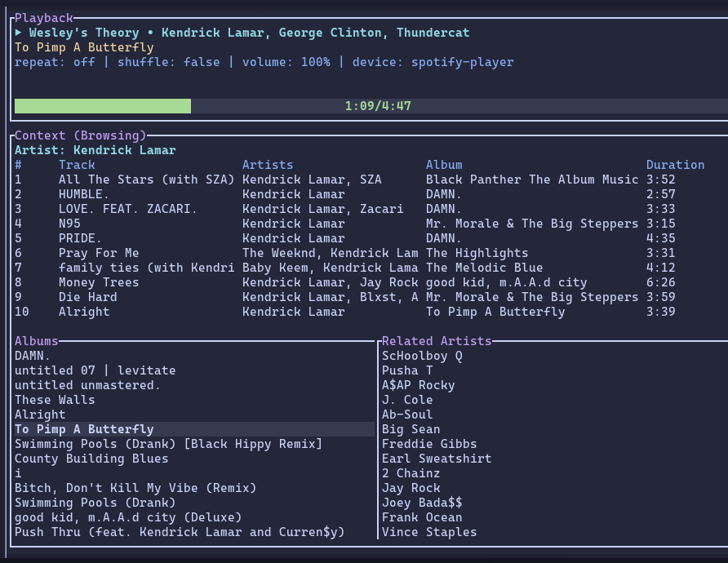Click the play indicator beside Wesley's Theory

(18, 33)
